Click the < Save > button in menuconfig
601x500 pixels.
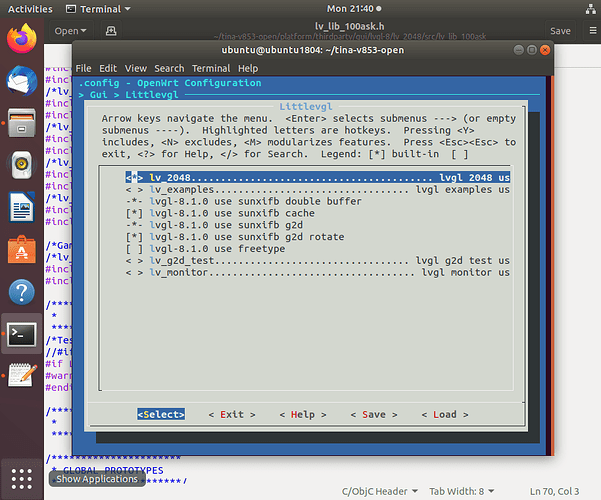click(374, 414)
